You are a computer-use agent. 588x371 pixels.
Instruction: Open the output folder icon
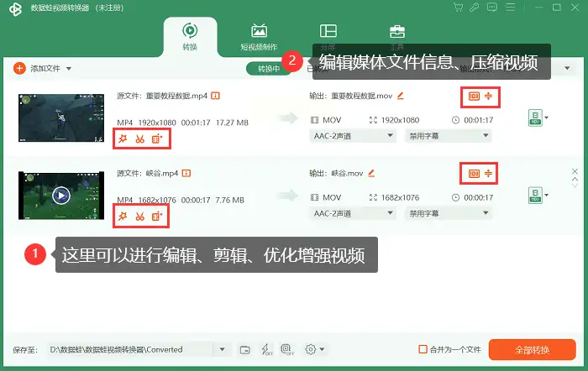[245, 350]
